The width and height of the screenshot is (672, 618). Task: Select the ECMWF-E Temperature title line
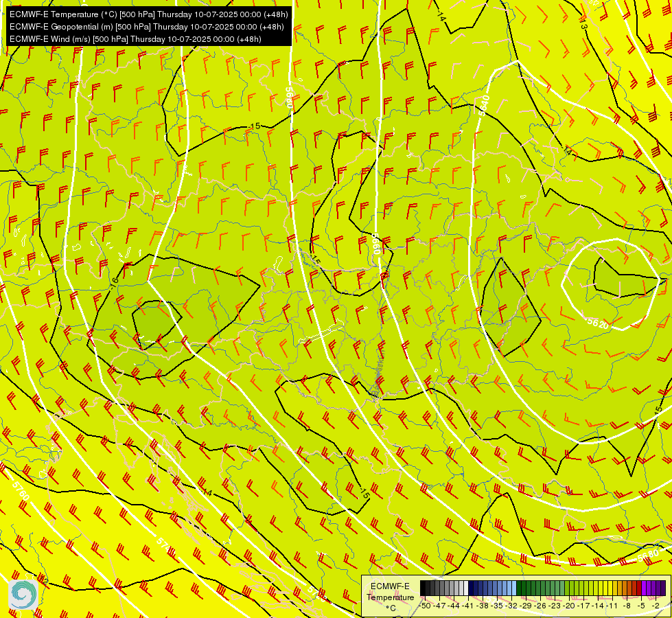(x=148, y=14)
